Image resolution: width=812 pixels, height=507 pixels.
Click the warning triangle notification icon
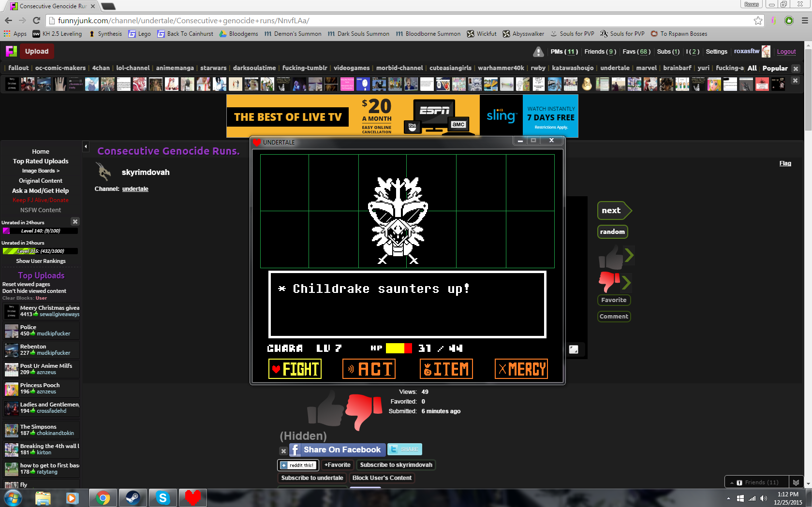coord(538,52)
